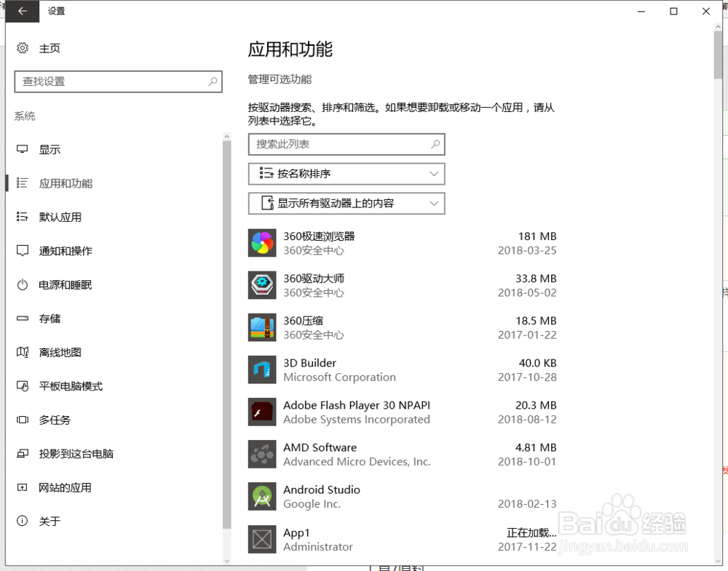
Task: Click the 平板电脑模式 touch icon
Action: pos(23,386)
